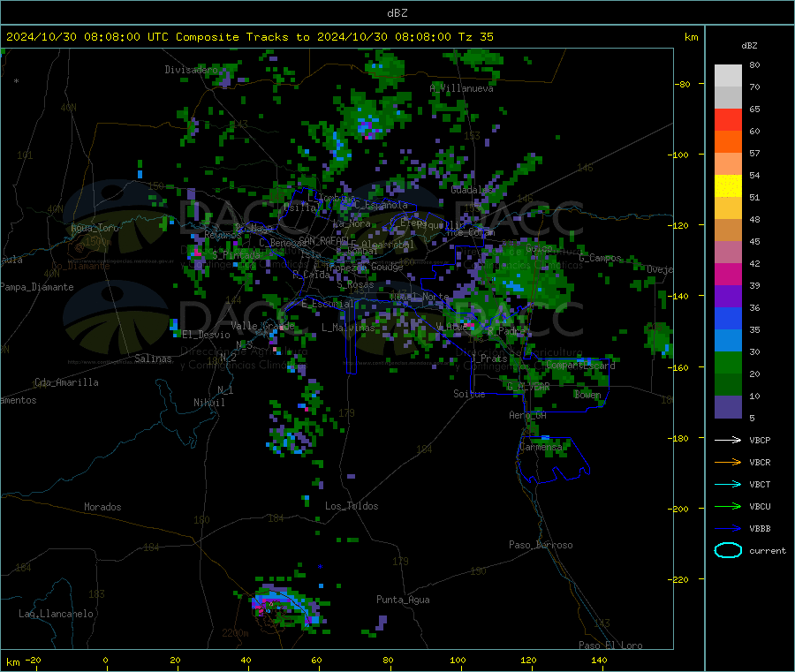Select the 80 dBZ light gray swatch
795x672 pixels.
click(x=728, y=76)
